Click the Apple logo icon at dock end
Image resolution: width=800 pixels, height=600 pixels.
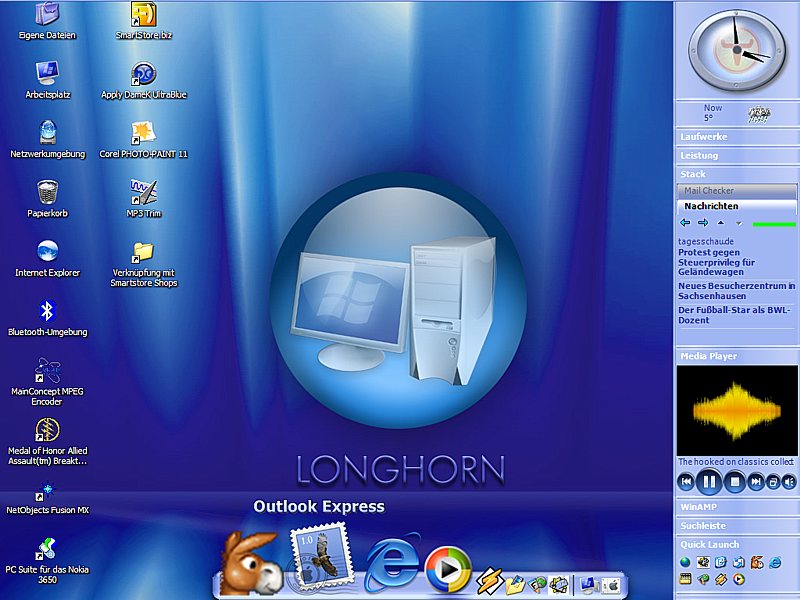click(x=611, y=586)
